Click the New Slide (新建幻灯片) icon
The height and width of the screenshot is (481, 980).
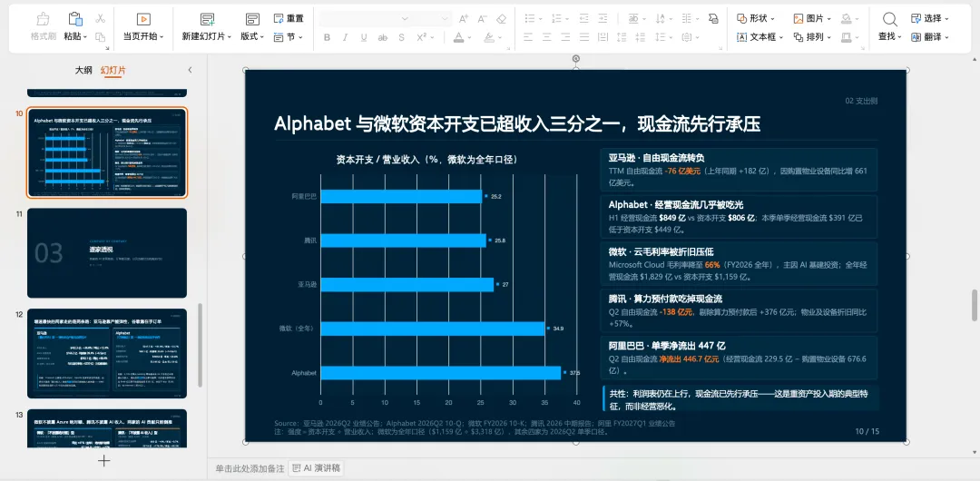coord(207,19)
